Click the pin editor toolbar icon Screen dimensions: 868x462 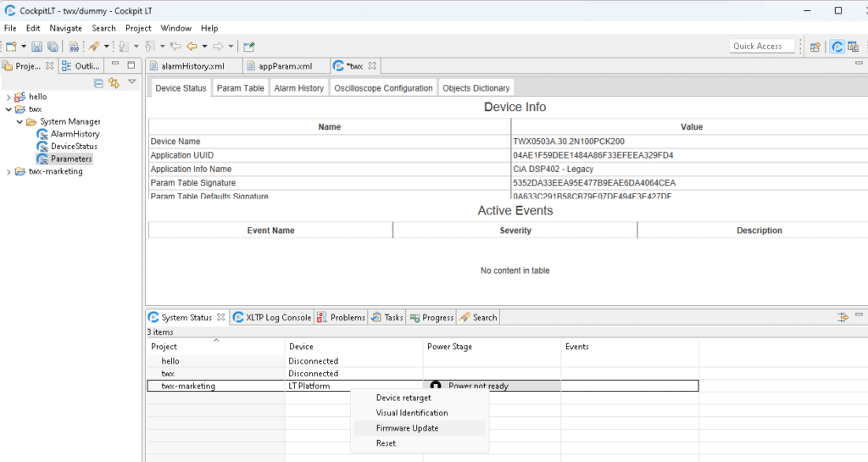[249, 47]
